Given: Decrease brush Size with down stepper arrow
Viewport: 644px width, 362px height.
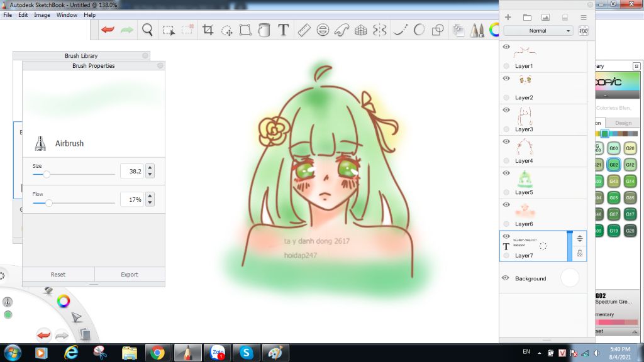Looking at the screenshot, I should pos(150,175).
